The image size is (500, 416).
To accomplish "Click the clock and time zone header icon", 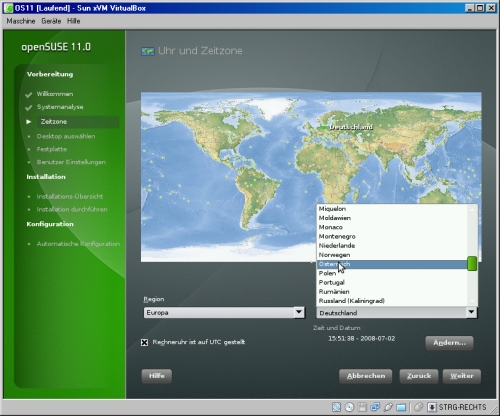I will pos(148,51).
